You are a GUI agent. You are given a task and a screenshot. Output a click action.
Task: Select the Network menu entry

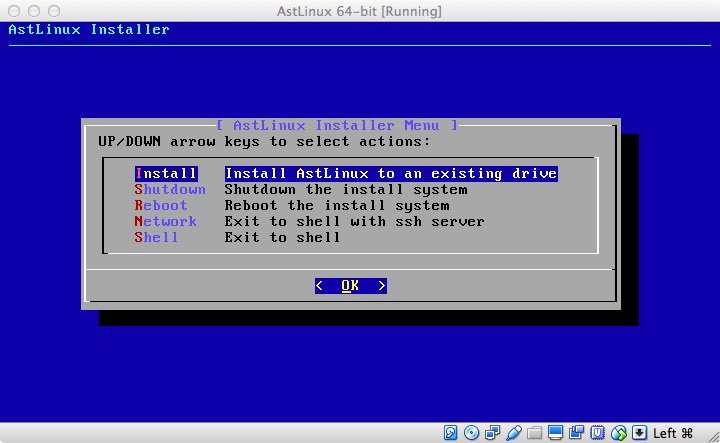[165, 221]
